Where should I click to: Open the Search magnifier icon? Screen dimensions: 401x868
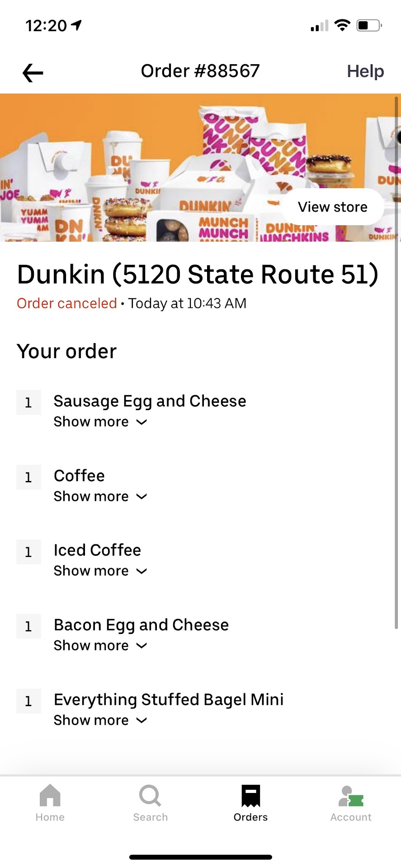tap(150, 796)
